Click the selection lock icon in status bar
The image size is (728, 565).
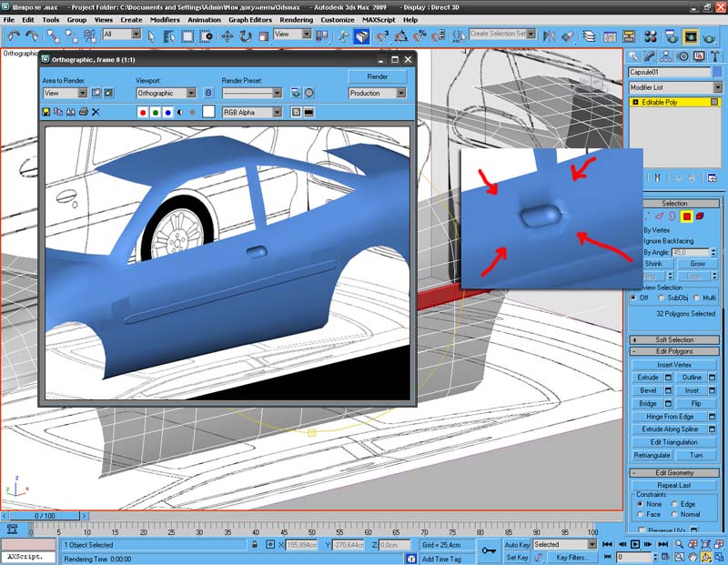[x=256, y=545]
